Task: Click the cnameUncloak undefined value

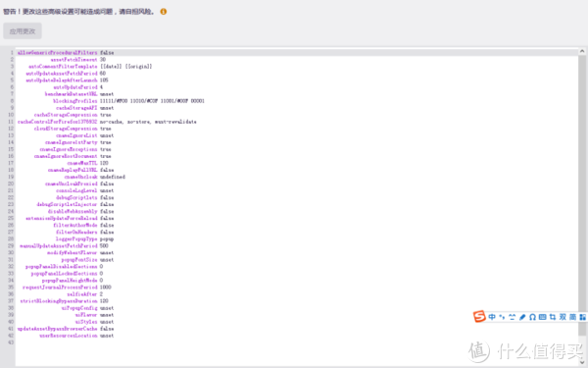Action: [x=113, y=177]
